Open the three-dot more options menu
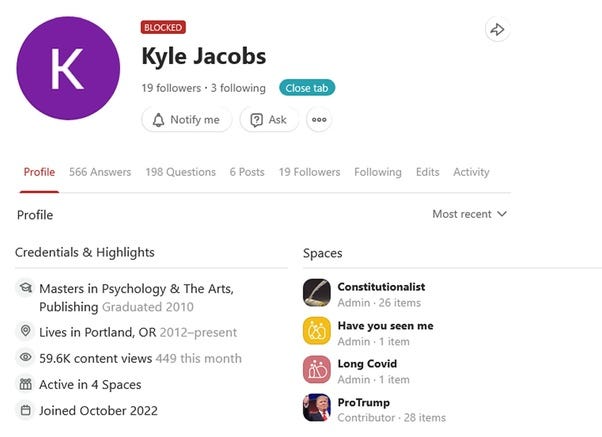602x437 pixels. (x=319, y=120)
